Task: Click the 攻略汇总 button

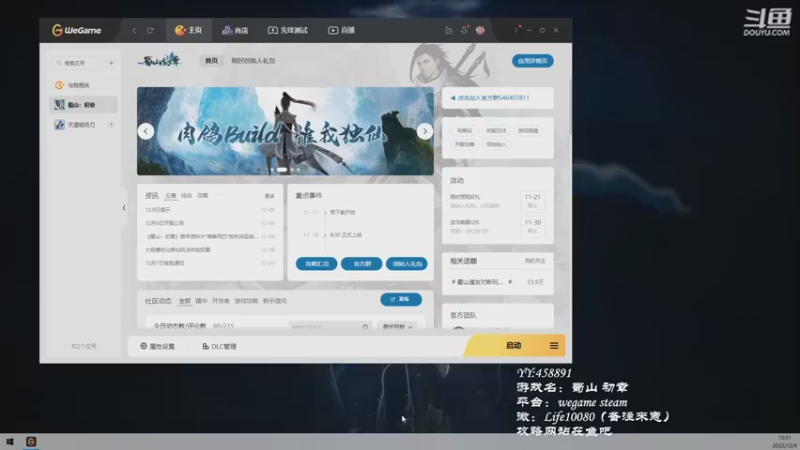Action: coord(316,264)
